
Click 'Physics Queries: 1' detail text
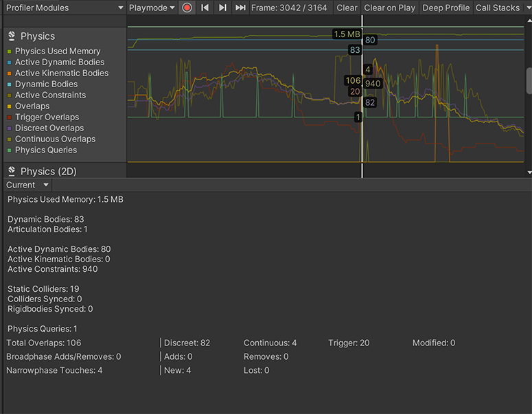click(x=43, y=328)
